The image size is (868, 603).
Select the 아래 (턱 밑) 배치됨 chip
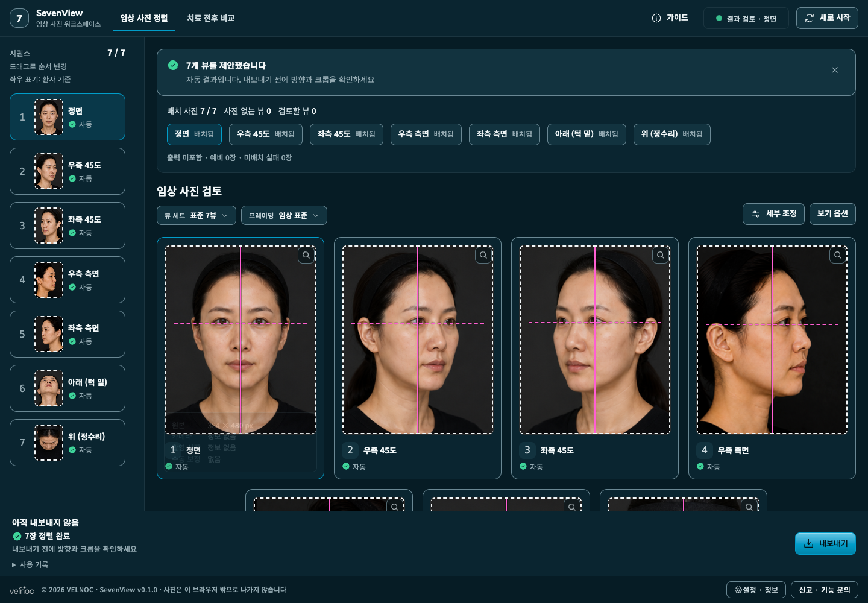point(587,134)
